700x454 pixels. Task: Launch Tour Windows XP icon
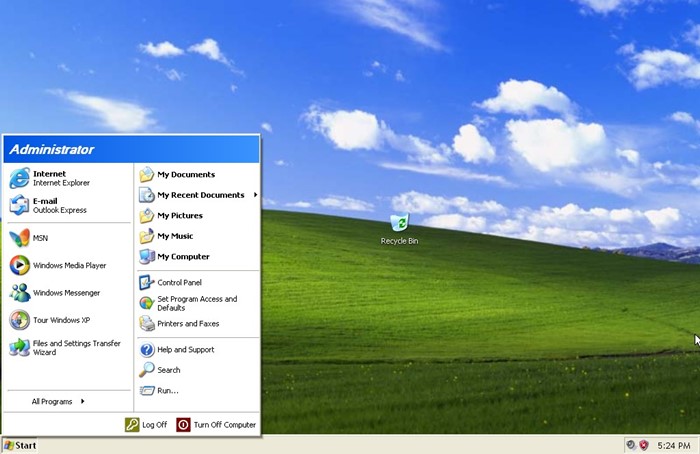20,320
